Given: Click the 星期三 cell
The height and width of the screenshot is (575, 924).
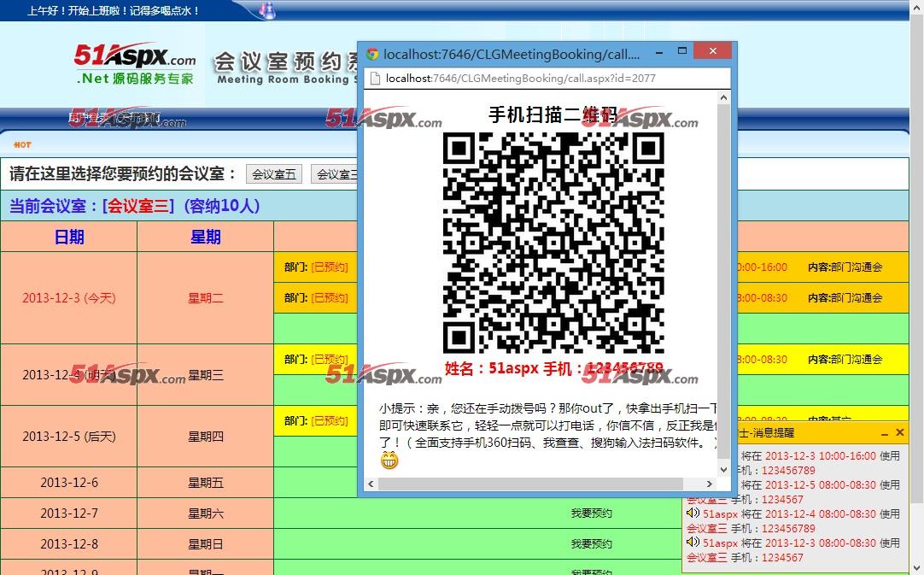Looking at the screenshot, I should click(205, 375).
